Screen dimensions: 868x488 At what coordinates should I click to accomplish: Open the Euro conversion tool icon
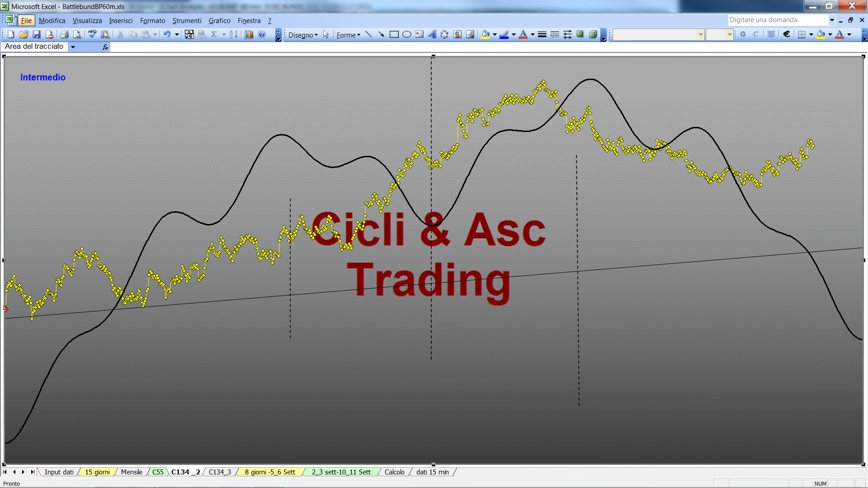[189, 34]
